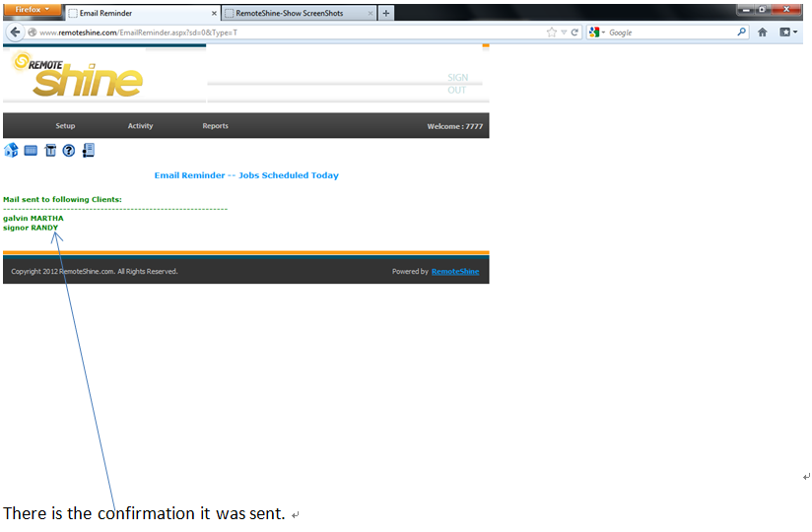Open the Activity menu
This screenshot has width=812, height=532.
140,126
